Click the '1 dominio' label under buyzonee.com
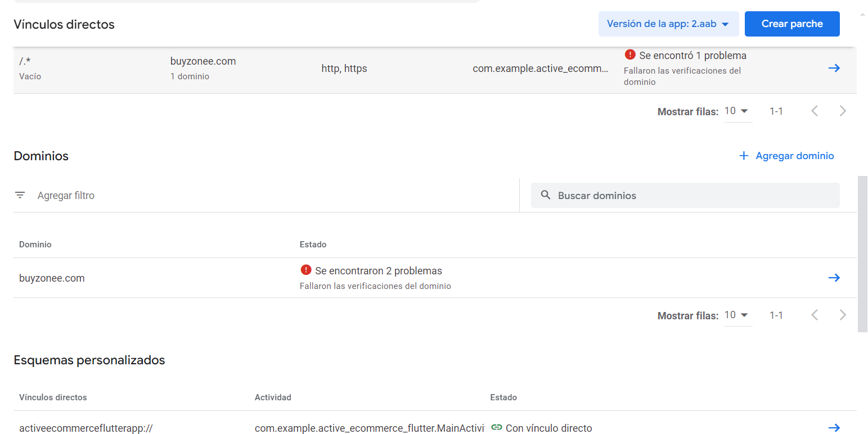Screen dimensions: 868x434 190,76
